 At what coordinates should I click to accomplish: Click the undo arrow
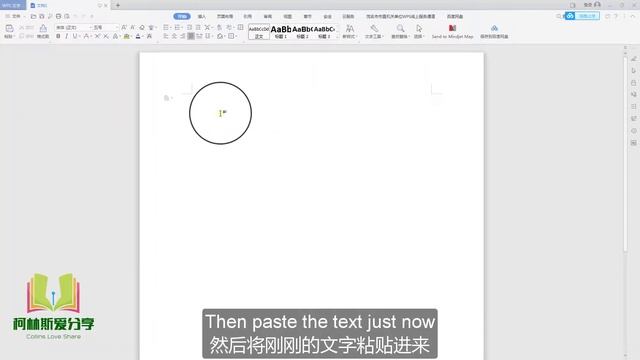[76, 16]
